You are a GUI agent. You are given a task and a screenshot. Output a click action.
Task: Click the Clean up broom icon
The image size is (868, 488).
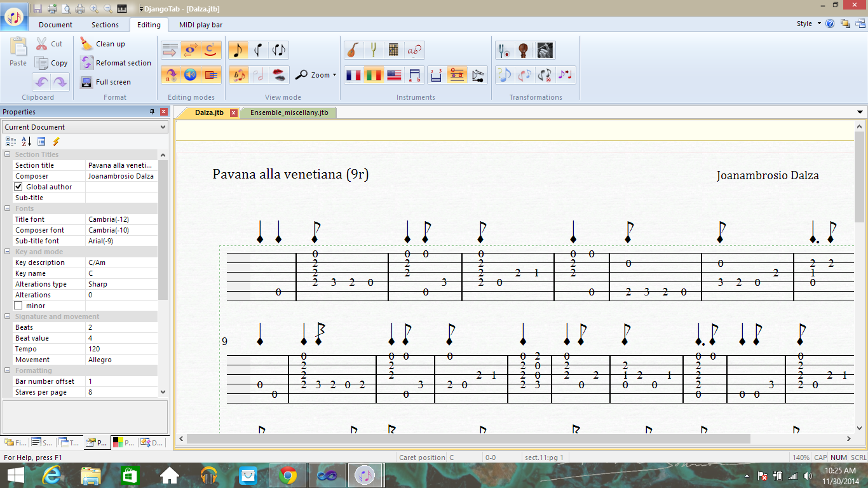coord(86,44)
